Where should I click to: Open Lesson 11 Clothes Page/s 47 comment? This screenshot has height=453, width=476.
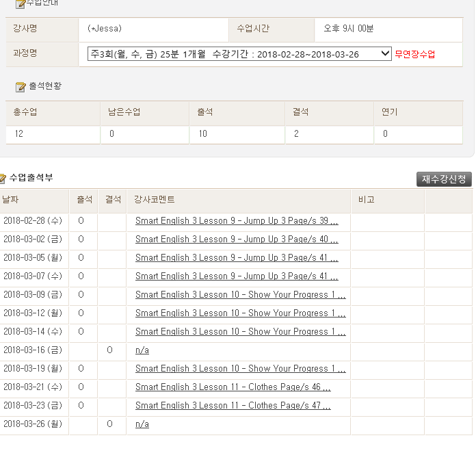(x=233, y=406)
